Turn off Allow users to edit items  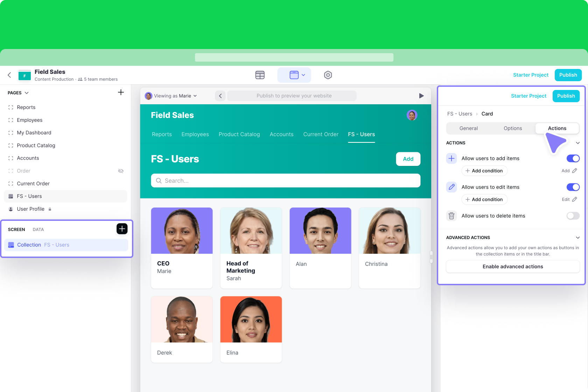click(573, 187)
